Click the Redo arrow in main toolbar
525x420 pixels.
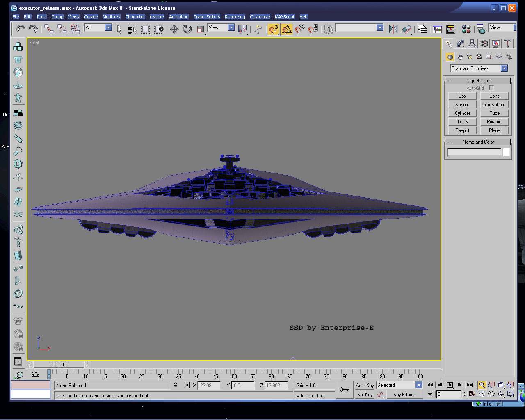click(x=33, y=29)
